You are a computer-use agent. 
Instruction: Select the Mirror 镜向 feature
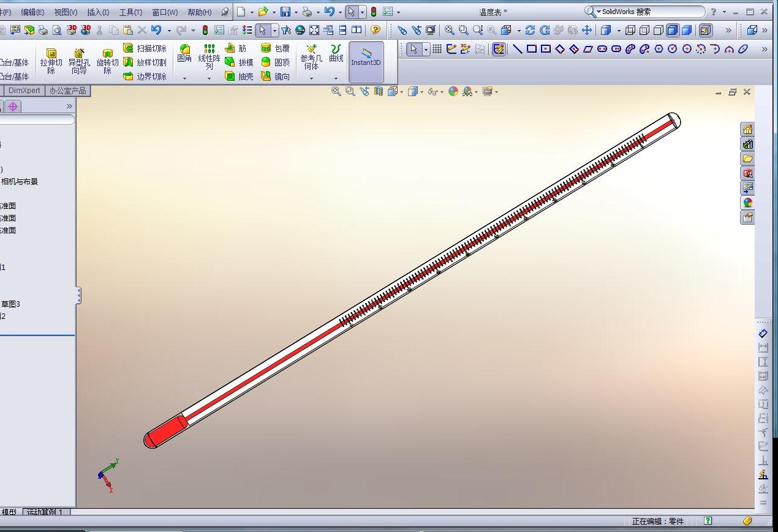click(x=275, y=77)
